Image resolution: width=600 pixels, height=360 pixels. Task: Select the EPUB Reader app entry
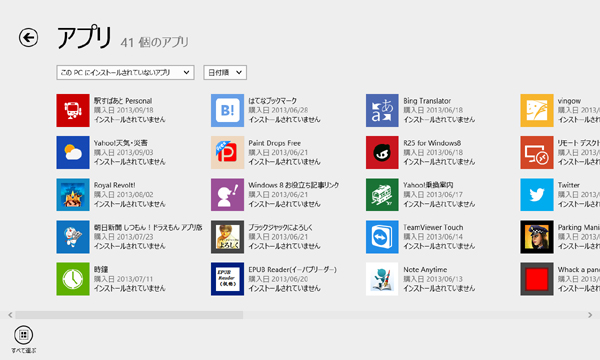click(x=274, y=279)
